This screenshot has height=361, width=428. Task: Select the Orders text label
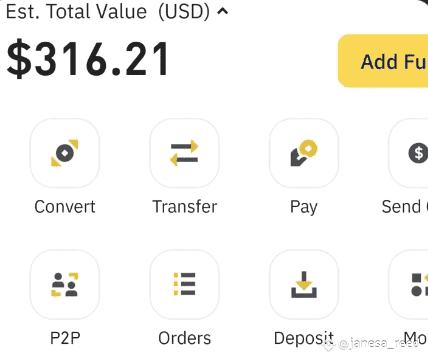coord(184,338)
